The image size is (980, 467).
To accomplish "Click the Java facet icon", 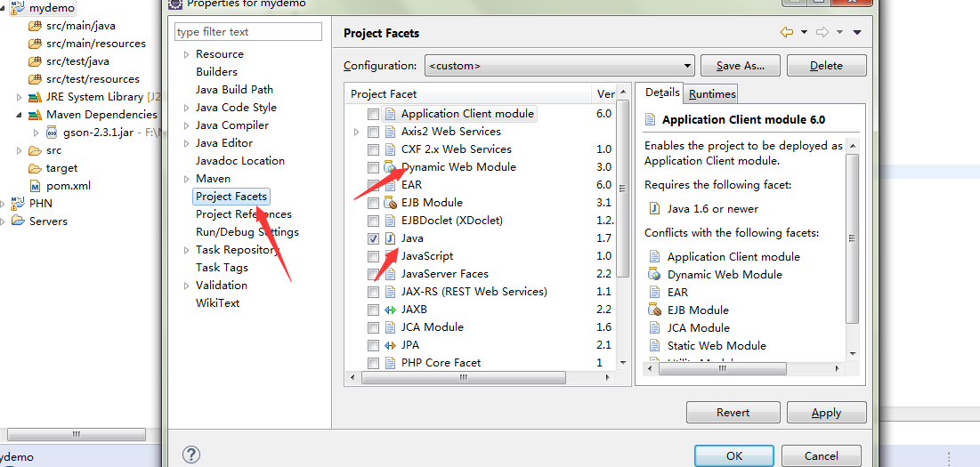I will (x=391, y=238).
